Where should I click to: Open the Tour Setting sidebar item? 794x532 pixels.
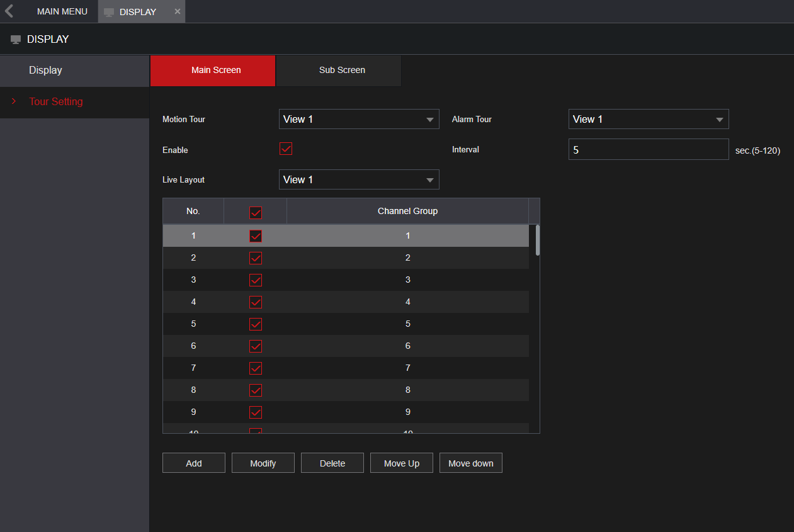coord(74,102)
